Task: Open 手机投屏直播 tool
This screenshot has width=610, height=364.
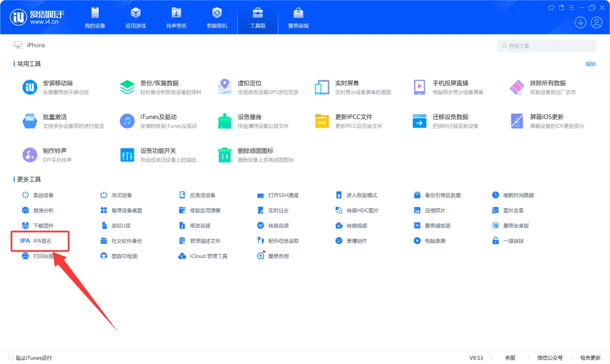Action: (x=447, y=87)
